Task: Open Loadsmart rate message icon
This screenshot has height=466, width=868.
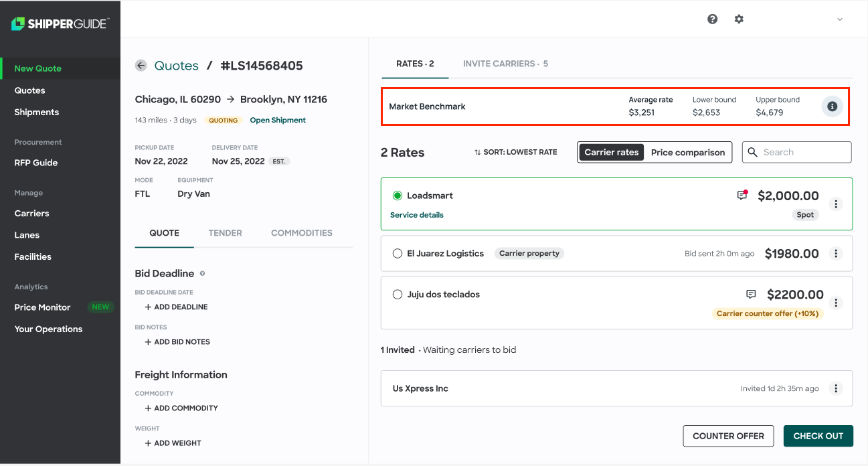Action: [742, 196]
